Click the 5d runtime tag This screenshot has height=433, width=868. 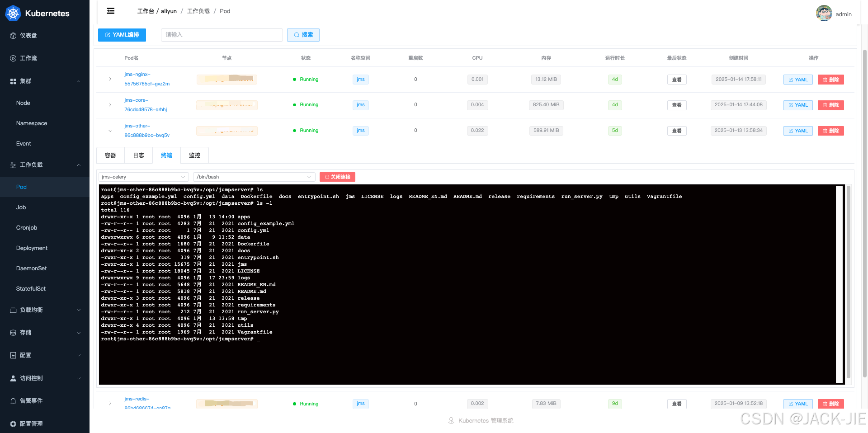click(615, 131)
